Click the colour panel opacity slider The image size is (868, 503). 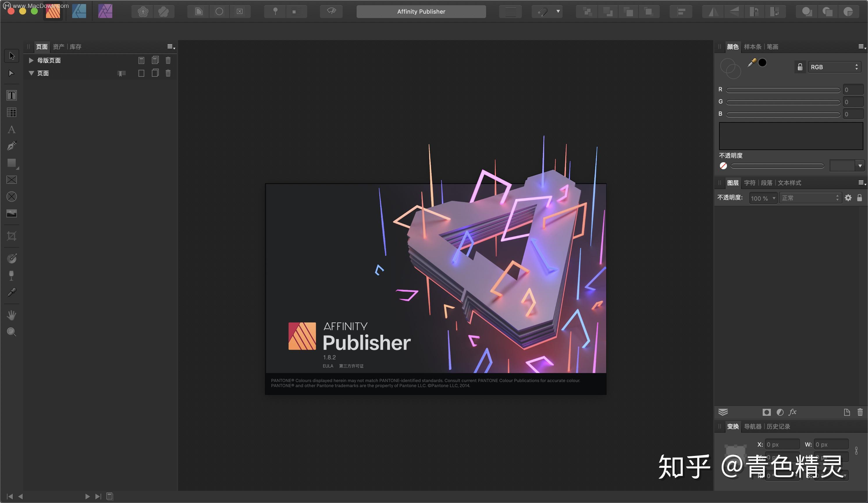778,166
